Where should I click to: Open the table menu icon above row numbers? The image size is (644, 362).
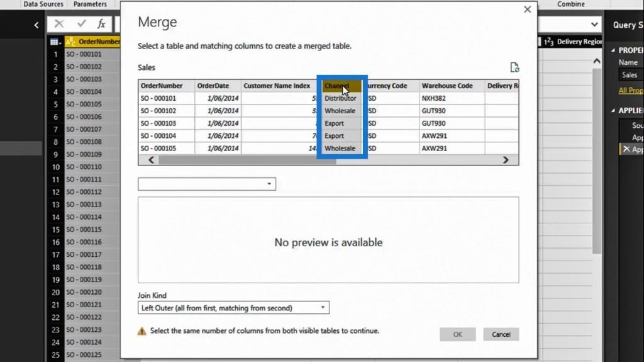55,42
